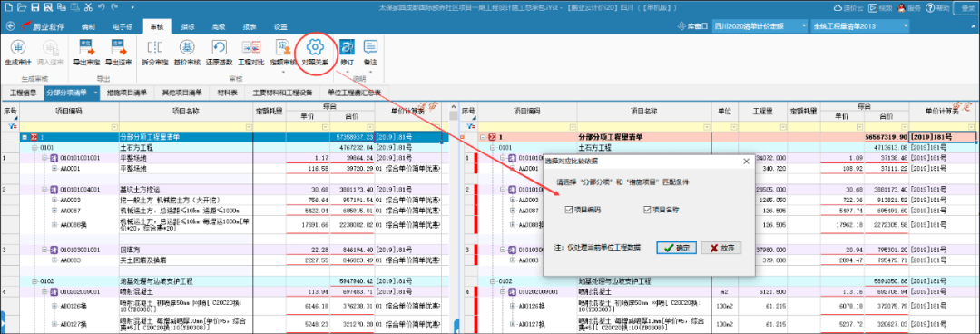Close the 选择对应比较依据 dialog
980x334 pixels.
coord(745,162)
